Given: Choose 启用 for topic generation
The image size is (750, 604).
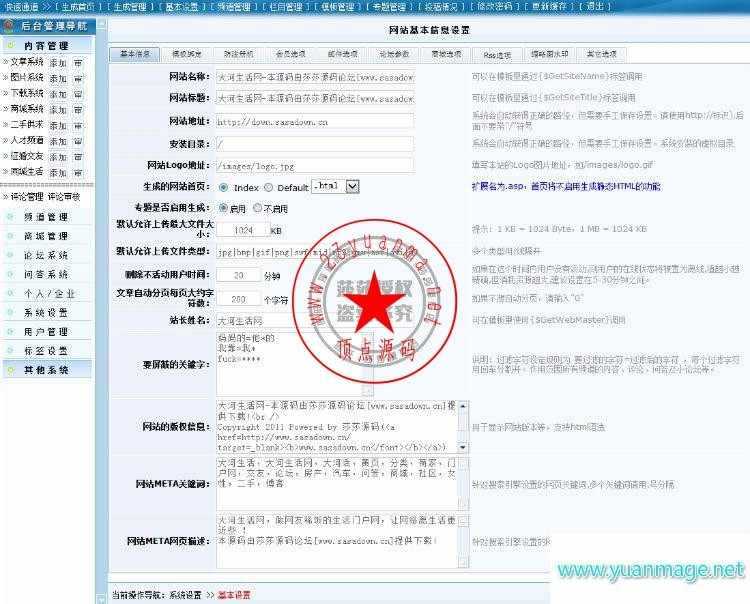Looking at the screenshot, I should click(223, 208).
